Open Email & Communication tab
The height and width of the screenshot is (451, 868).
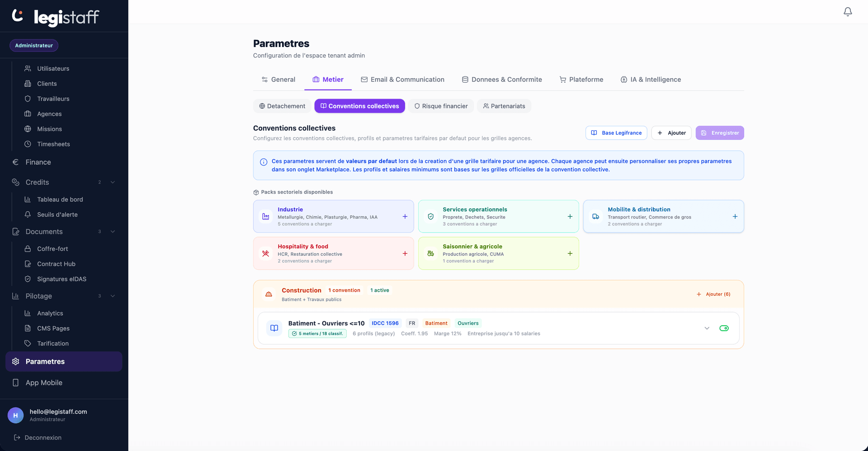(402, 80)
